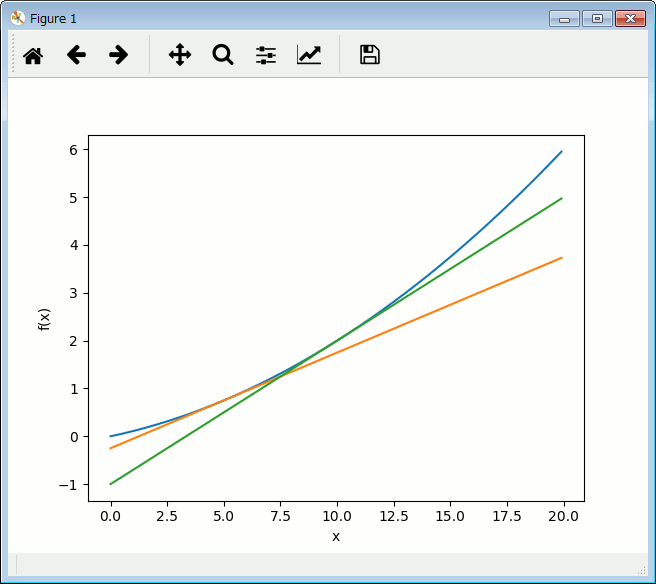Open Configure subplots sliders dialog

point(266,55)
